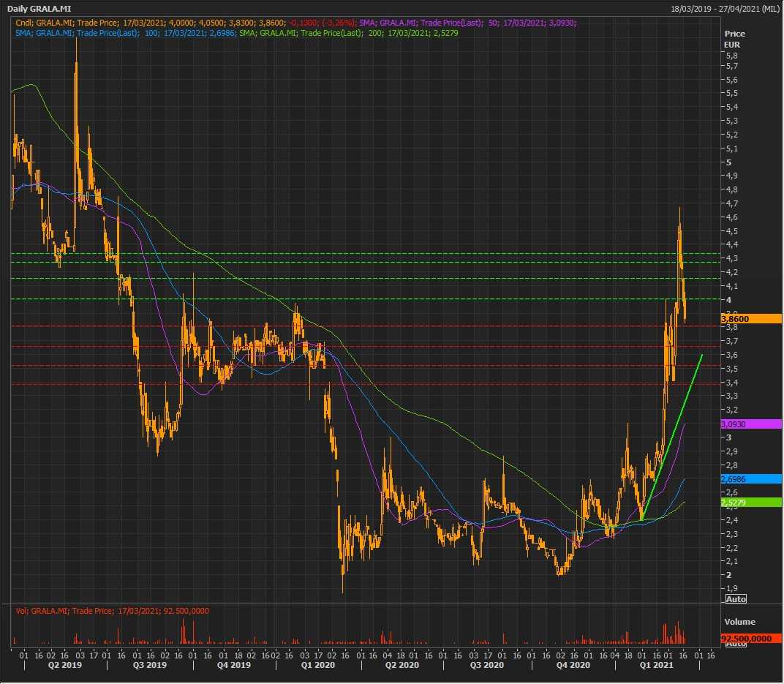Screen dimensions: 784x684
Task: Click the Price EUR axis header
Action: [x=734, y=39]
